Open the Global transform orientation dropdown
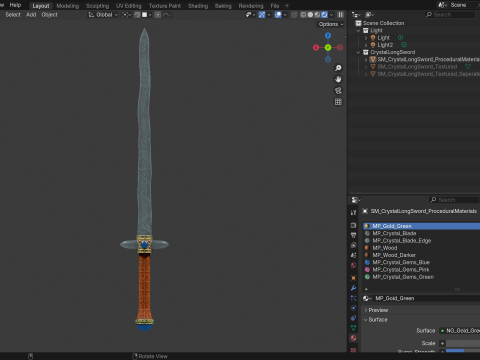This screenshot has width=480, height=360. (x=103, y=15)
